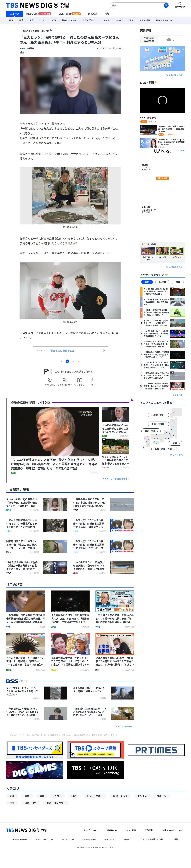
Task: Open the 天気防災 tab
Action: click(93, 14)
